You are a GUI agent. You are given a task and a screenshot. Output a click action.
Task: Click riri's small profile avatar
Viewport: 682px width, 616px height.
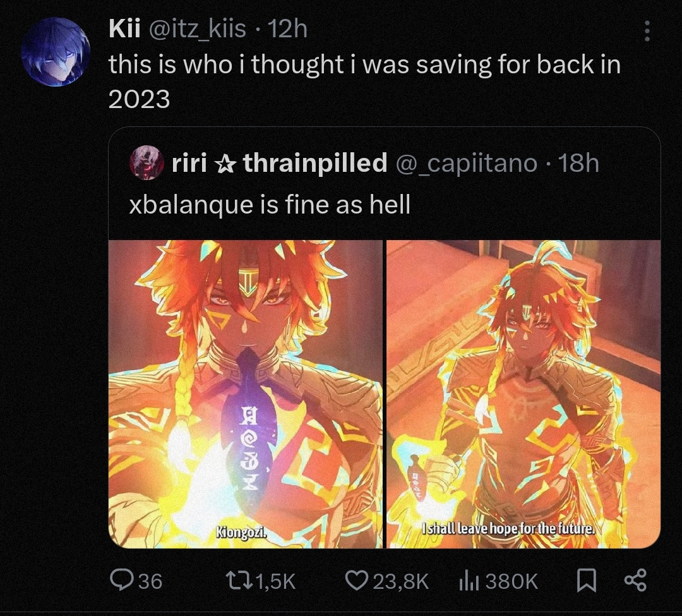[x=146, y=163]
